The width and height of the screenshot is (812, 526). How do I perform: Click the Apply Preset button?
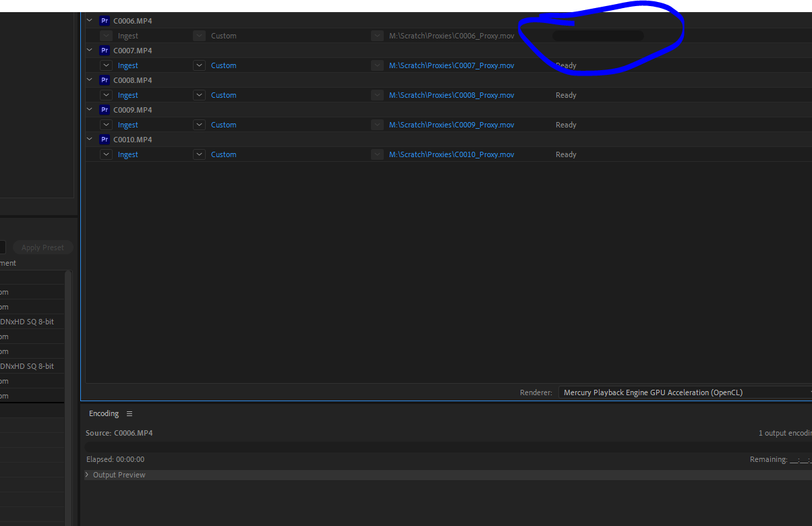(42, 247)
